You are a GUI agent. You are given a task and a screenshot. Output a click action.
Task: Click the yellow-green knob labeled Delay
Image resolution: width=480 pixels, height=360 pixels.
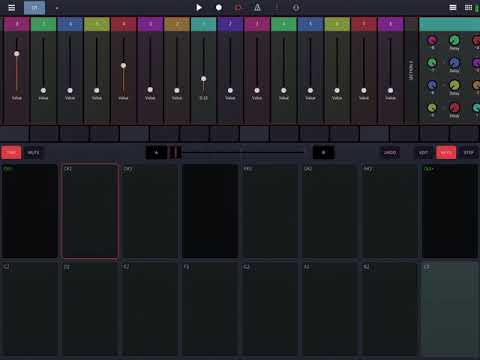coord(454,85)
